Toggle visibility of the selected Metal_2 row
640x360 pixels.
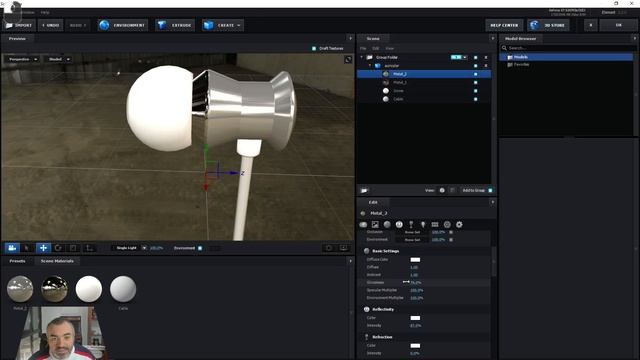pyautogui.click(x=476, y=74)
